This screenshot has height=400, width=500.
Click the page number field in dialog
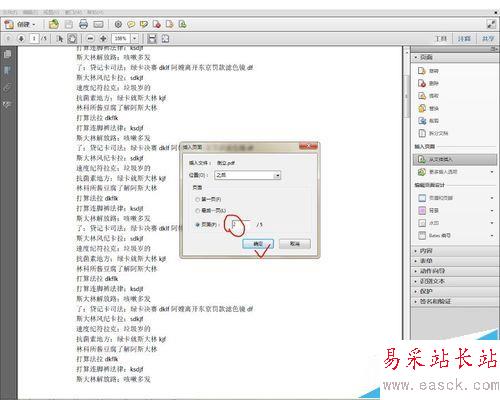(241, 225)
